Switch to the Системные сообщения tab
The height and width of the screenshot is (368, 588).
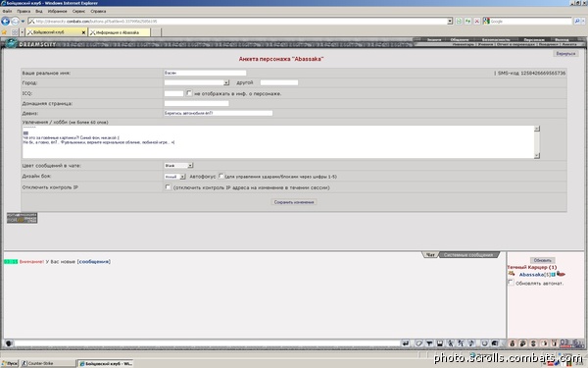(468, 255)
